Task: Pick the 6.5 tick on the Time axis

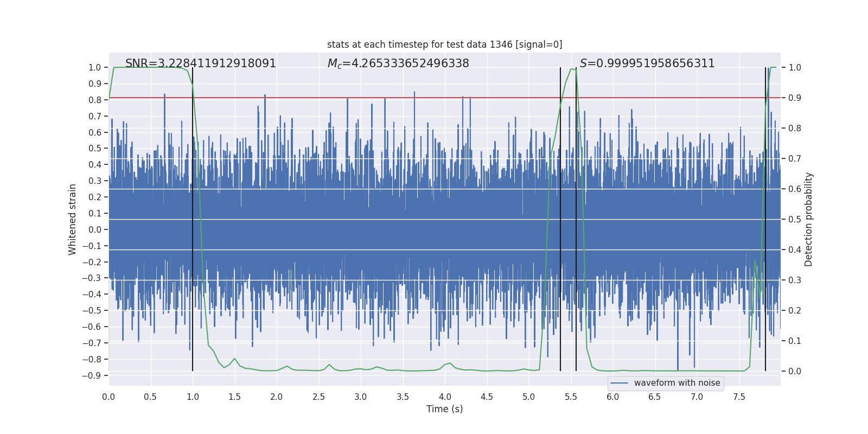Action: tap(655, 397)
